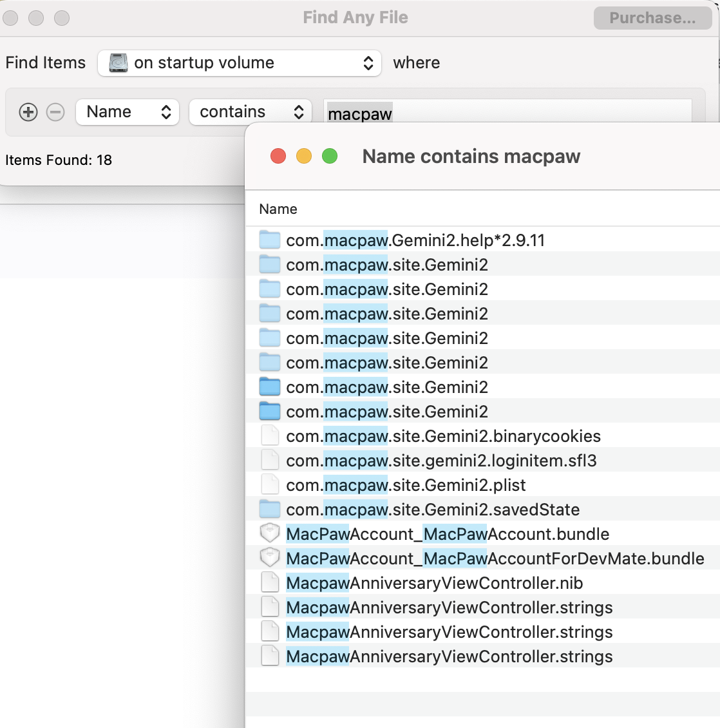Image resolution: width=720 pixels, height=728 pixels.
Task: Click the macpaw search text field
Action: 507,111
